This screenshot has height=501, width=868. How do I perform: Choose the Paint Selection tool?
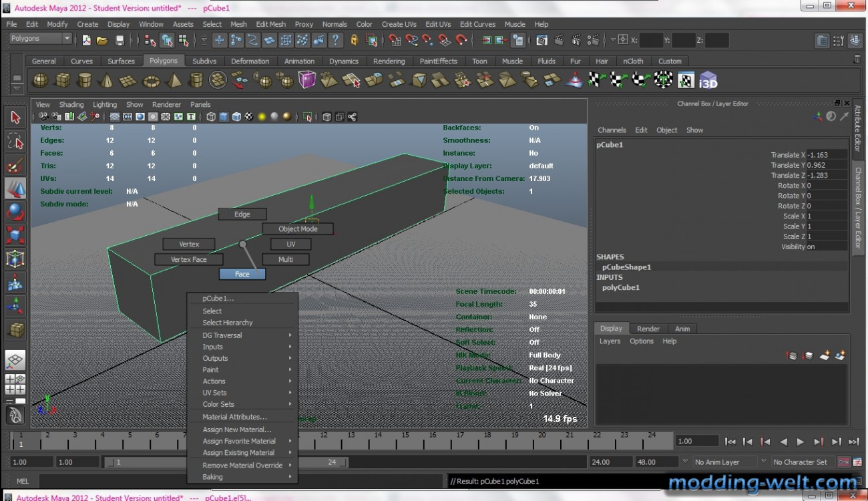pyautogui.click(x=15, y=165)
